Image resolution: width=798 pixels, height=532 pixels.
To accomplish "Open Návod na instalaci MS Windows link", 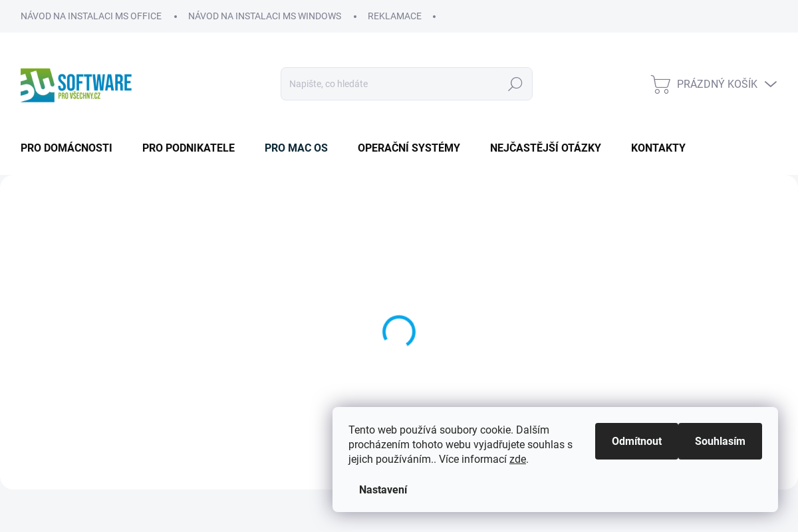I will pyautogui.click(x=265, y=16).
